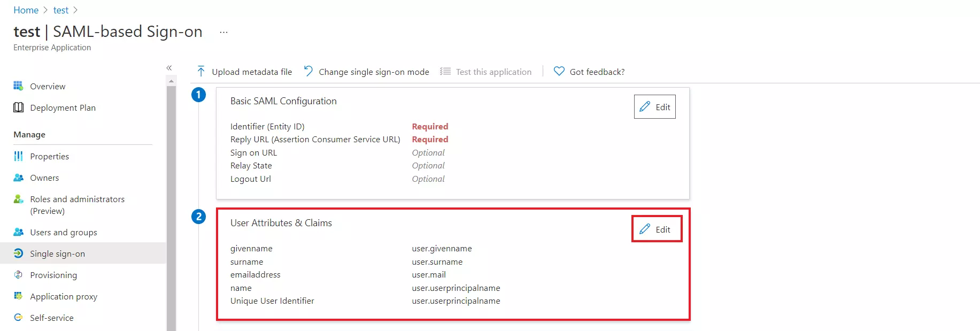The width and height of the screenshot is (980, 331).
Task: Select the Users and groups icon
Action: click(x=18, y=232)
